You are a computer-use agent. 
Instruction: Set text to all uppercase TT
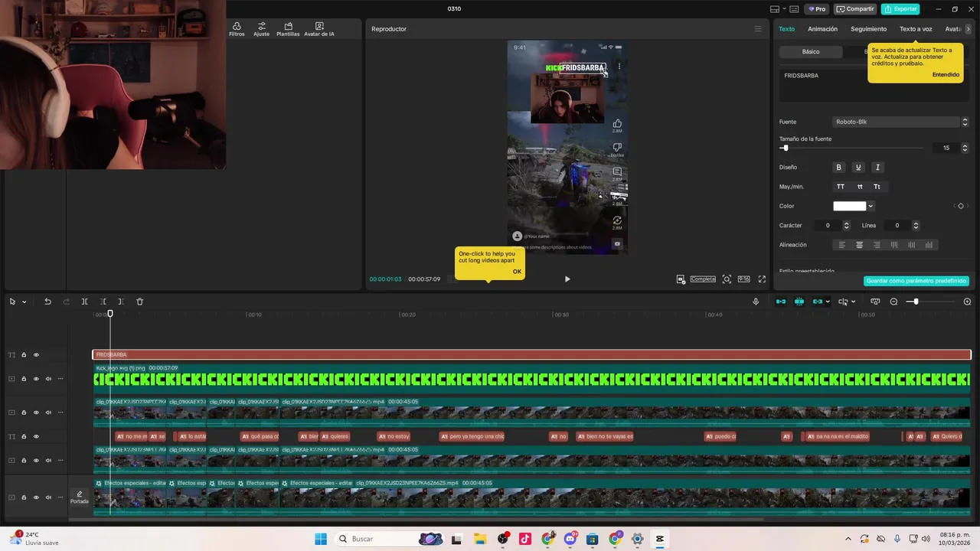pos(841,187)
